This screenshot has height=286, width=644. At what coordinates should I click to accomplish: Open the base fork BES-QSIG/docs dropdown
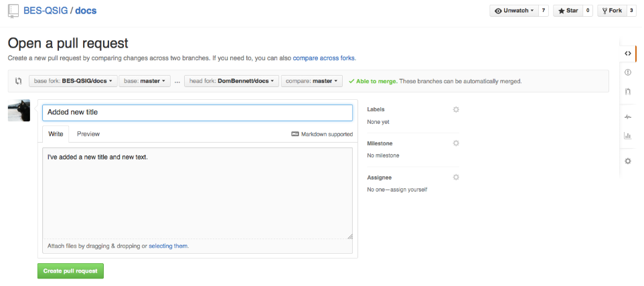coord(73,81)
